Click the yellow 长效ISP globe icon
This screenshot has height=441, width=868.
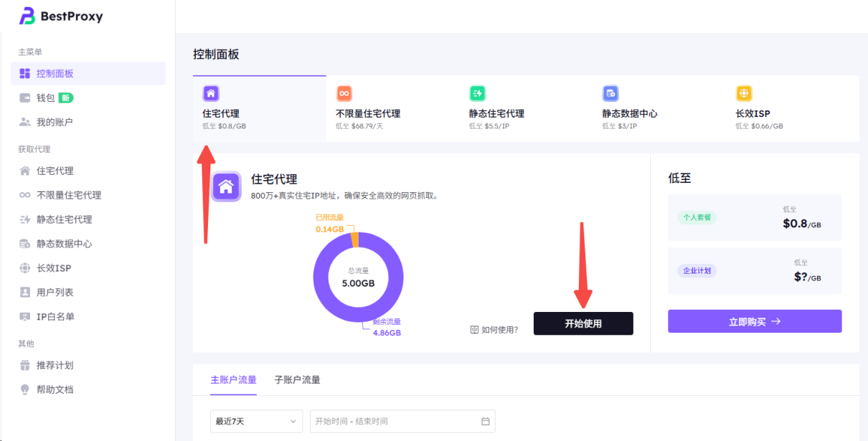coord(744,93)
